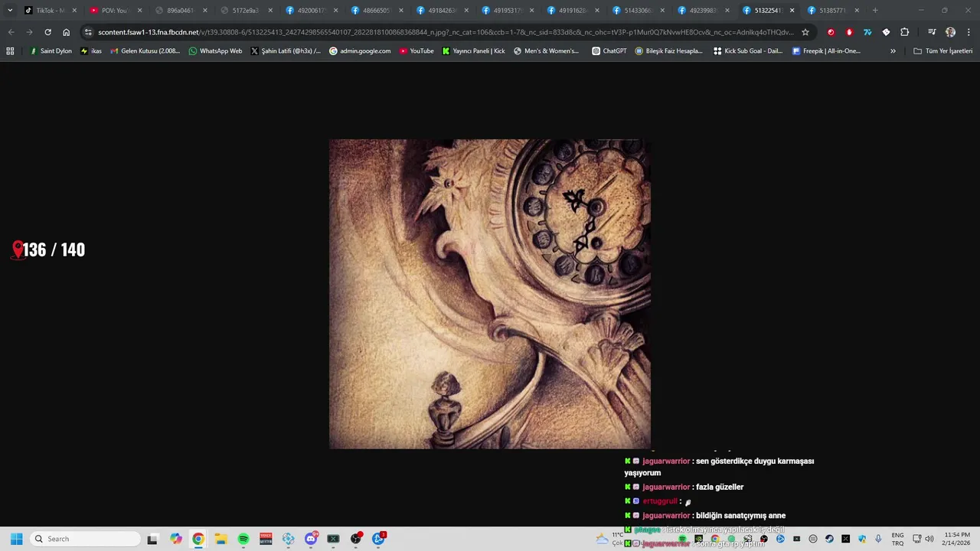Open the weather widget showing 11°C
980x551 pixels.
[x=609, y=539]
